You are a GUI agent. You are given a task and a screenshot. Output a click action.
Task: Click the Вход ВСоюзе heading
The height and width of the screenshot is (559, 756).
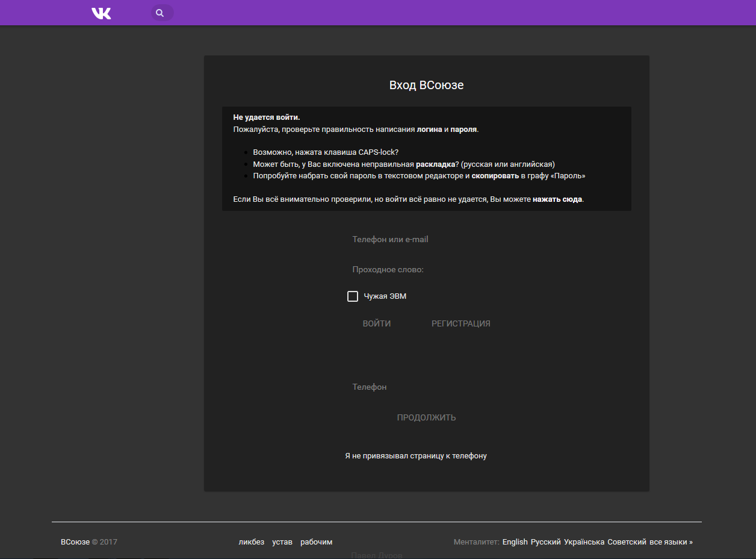point(427,85)
